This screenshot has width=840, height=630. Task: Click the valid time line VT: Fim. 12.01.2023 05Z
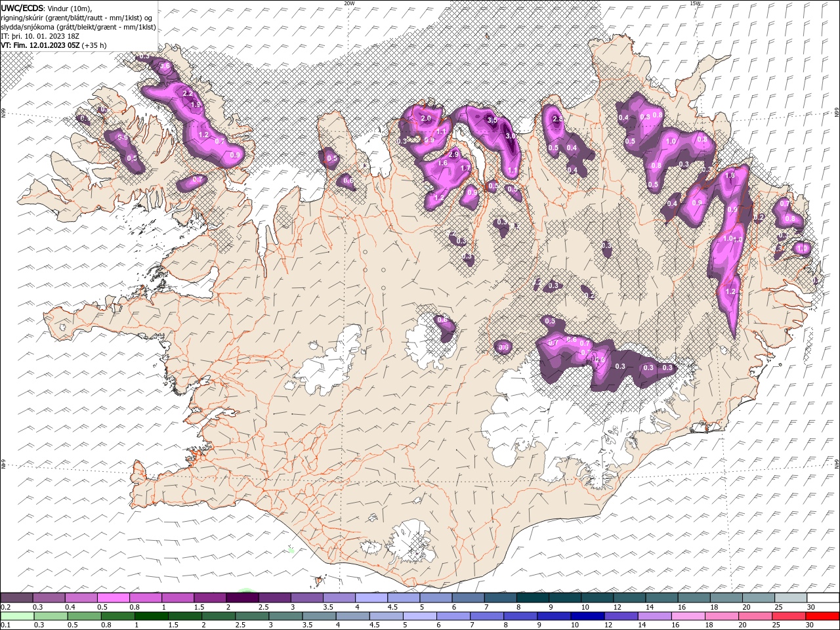click(x=40, y=45)
